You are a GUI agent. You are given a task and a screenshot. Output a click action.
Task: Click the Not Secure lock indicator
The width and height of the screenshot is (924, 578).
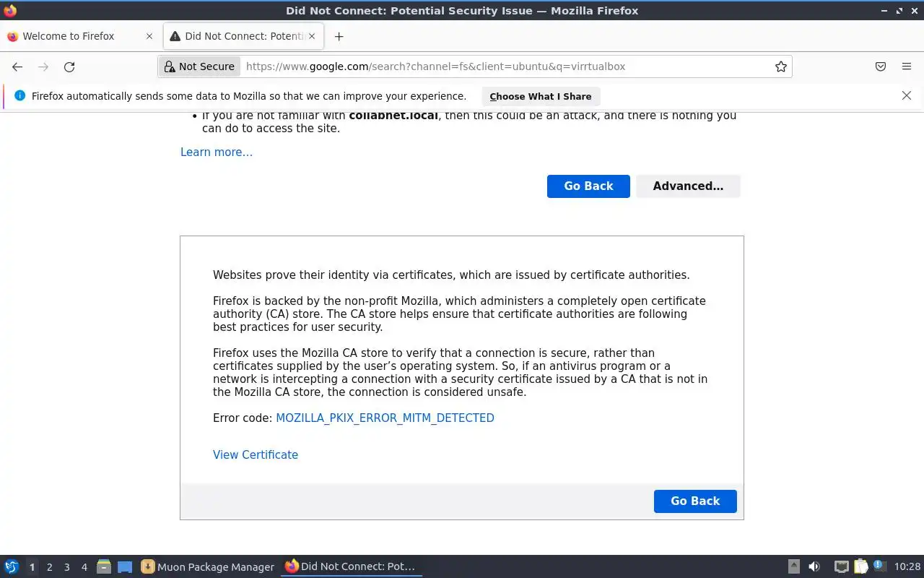point(200,66)
